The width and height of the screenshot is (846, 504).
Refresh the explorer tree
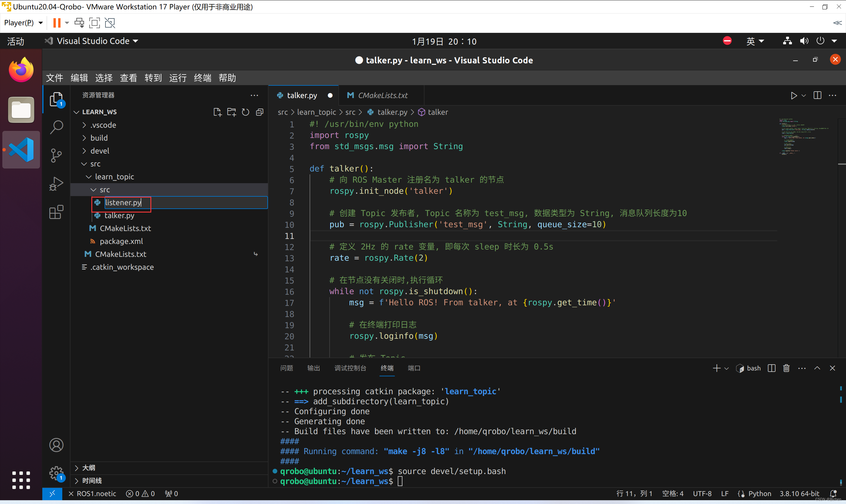[245, 112]
